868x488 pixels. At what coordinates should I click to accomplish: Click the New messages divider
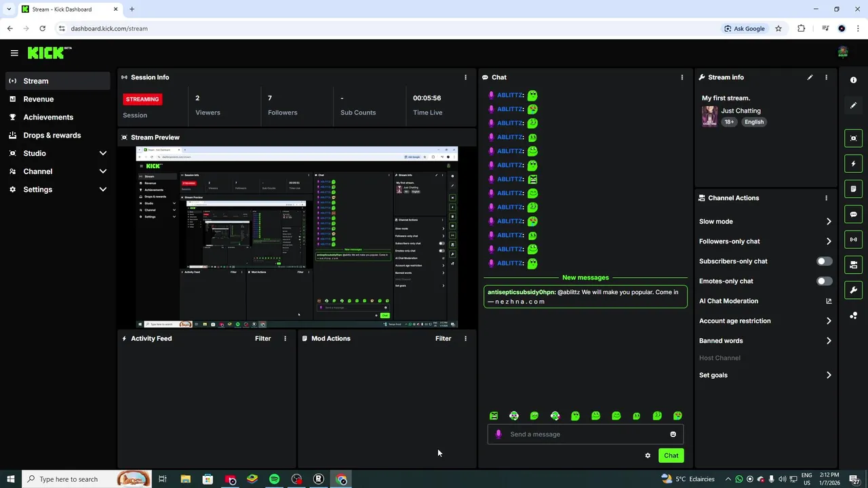(585, 277)
